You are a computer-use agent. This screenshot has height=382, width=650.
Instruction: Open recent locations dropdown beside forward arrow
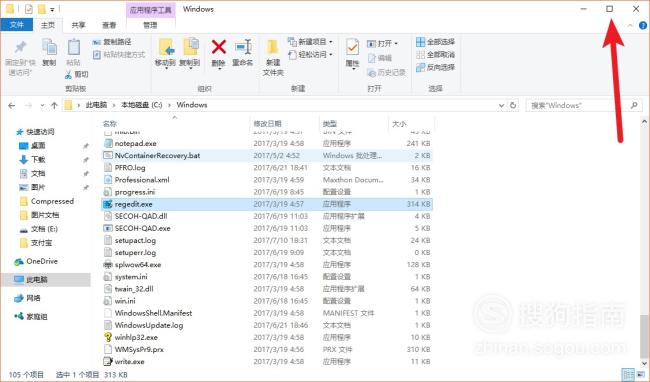pos(42,106)
